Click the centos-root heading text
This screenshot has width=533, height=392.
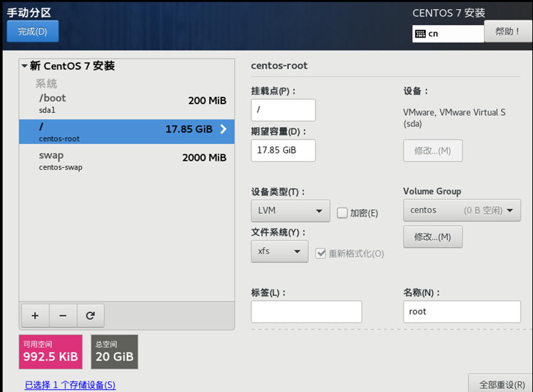(x=279, y=65)
